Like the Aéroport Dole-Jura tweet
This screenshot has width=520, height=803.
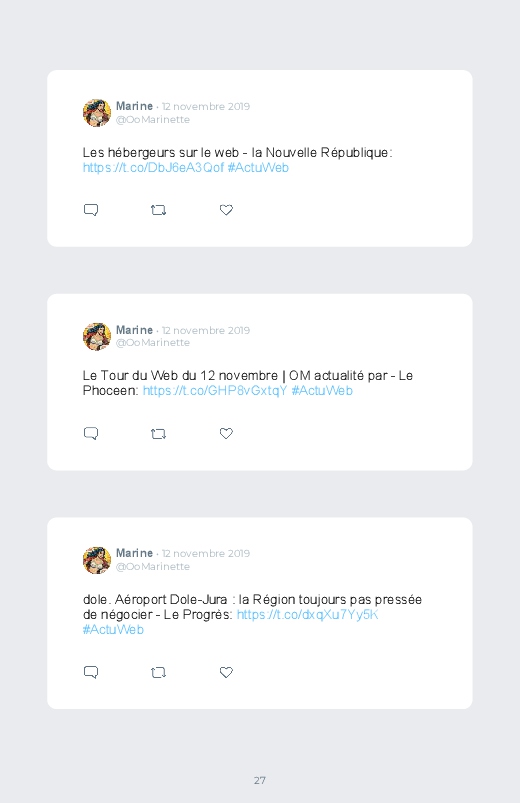click(226, 672)
